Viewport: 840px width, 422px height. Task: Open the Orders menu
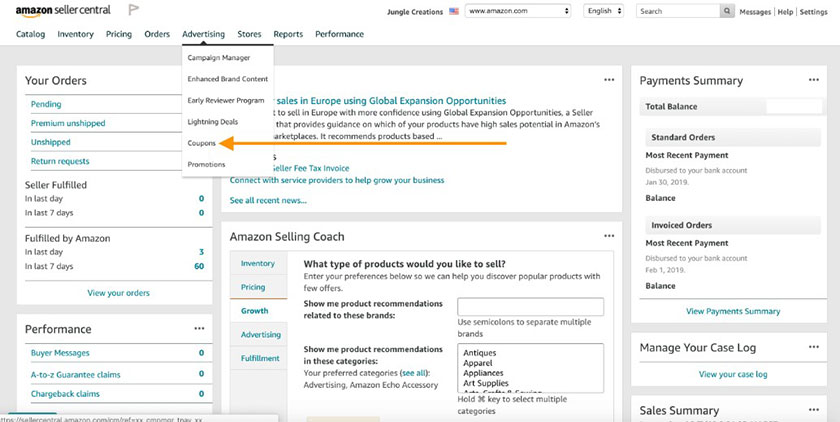tap(157, 34)
